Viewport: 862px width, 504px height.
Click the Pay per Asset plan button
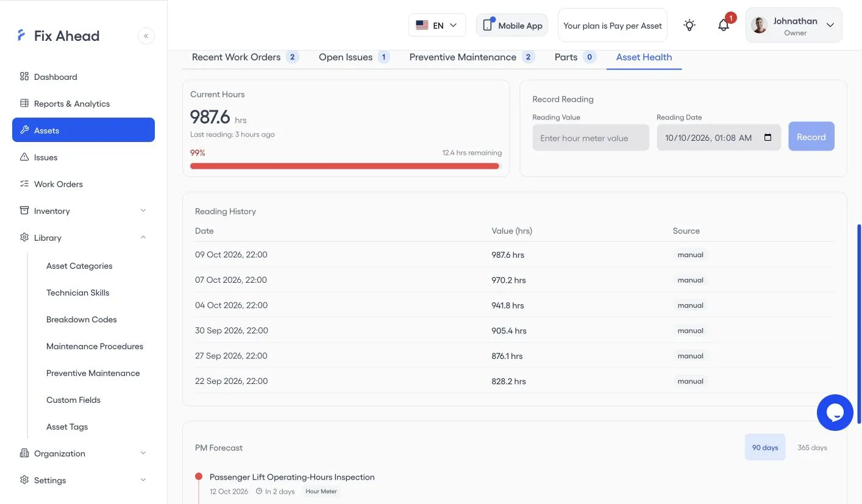coord(613,25)
